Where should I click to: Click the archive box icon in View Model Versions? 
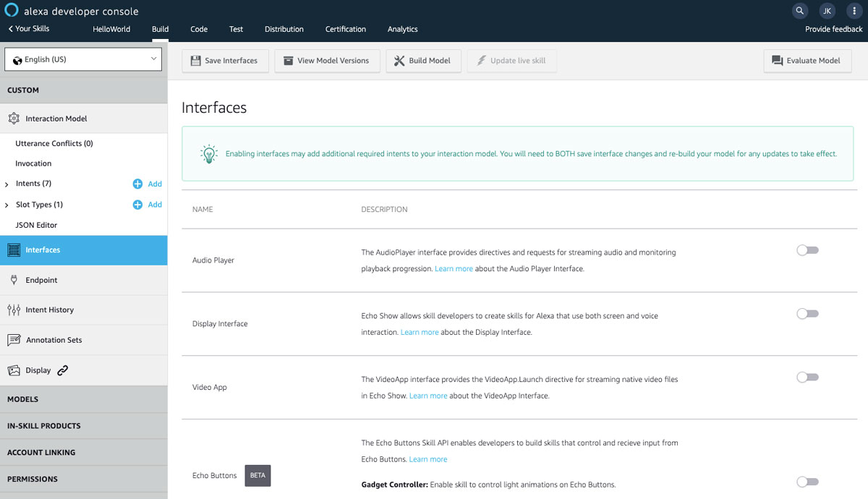pos(288,61)
